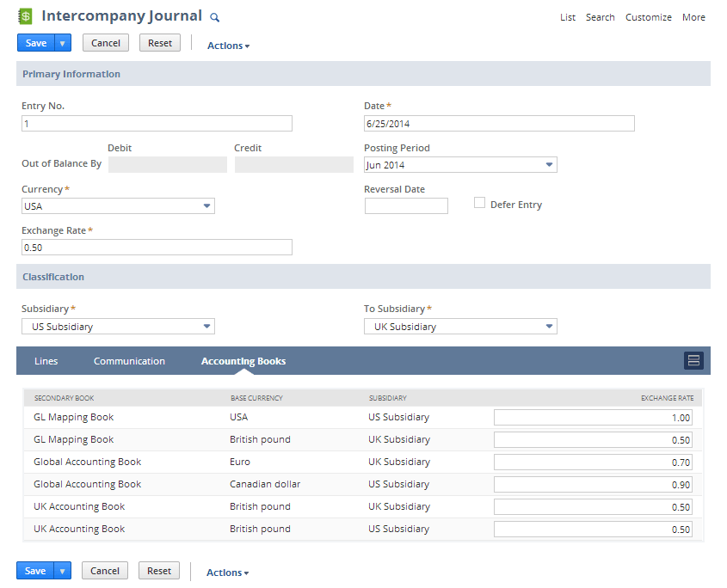Edit exchange rate for UK Accounting Book UK Subsidiary
This screenshot has height=588, width=727.
click(593, 506)
